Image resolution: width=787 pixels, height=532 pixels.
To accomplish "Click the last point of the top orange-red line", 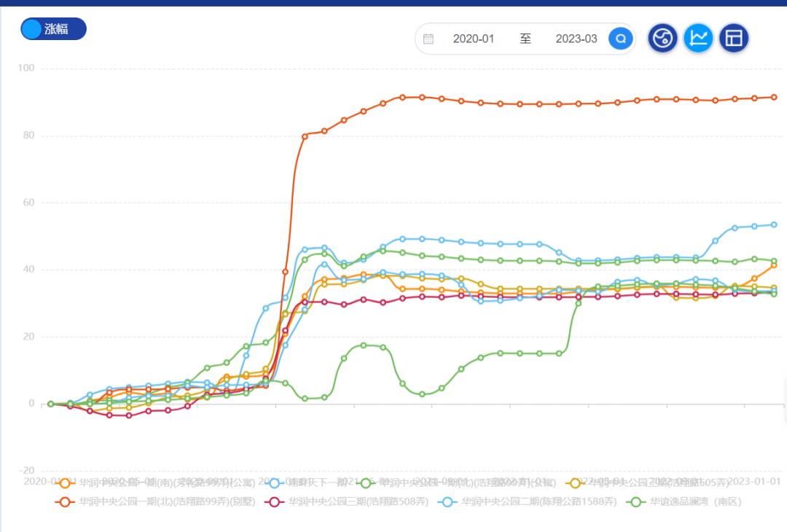I will 774,97.
